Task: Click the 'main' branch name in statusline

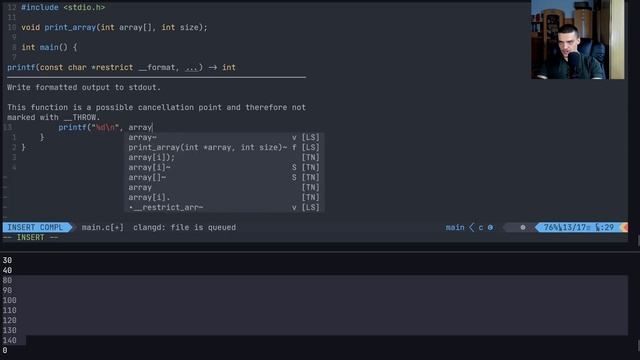Action: [x=455, y=227]
